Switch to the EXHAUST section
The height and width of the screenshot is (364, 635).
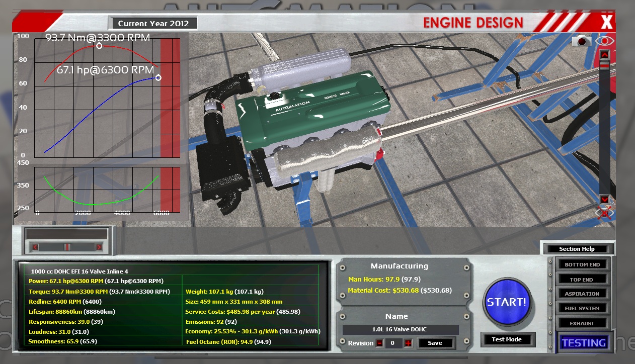click(582, 323)
